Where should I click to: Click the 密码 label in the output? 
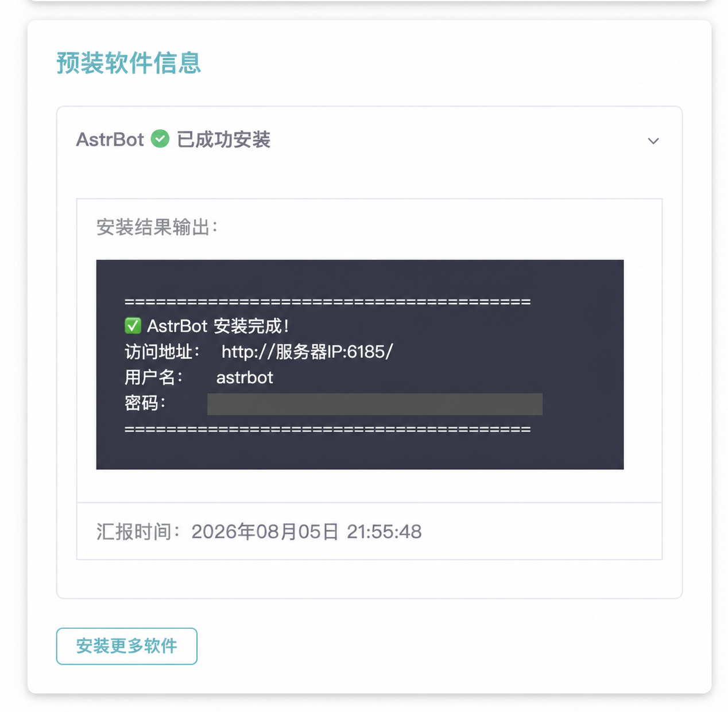coord(145,403)
